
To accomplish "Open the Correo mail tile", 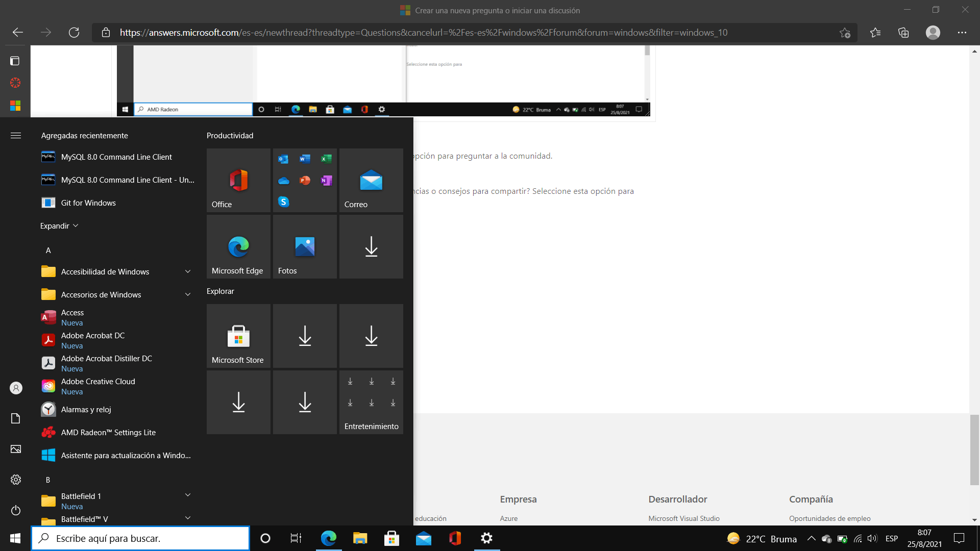I will tap(371, 180).
